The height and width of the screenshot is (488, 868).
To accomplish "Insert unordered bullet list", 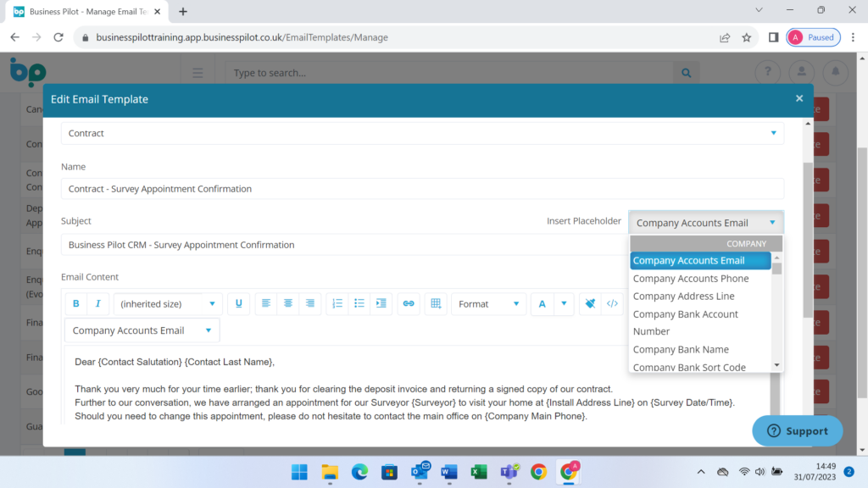I will tap(359, 304).
